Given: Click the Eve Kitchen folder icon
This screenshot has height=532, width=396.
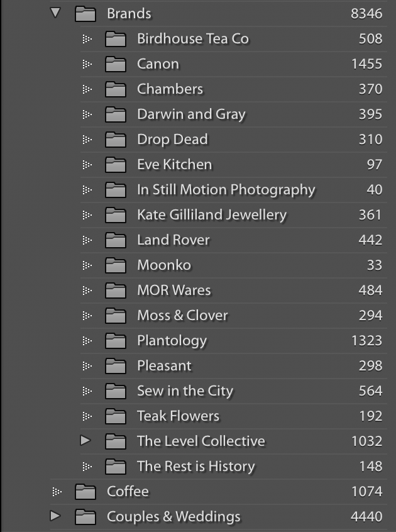Looking at the screenshot, I should pyautogui.click(x=116, y=165).
